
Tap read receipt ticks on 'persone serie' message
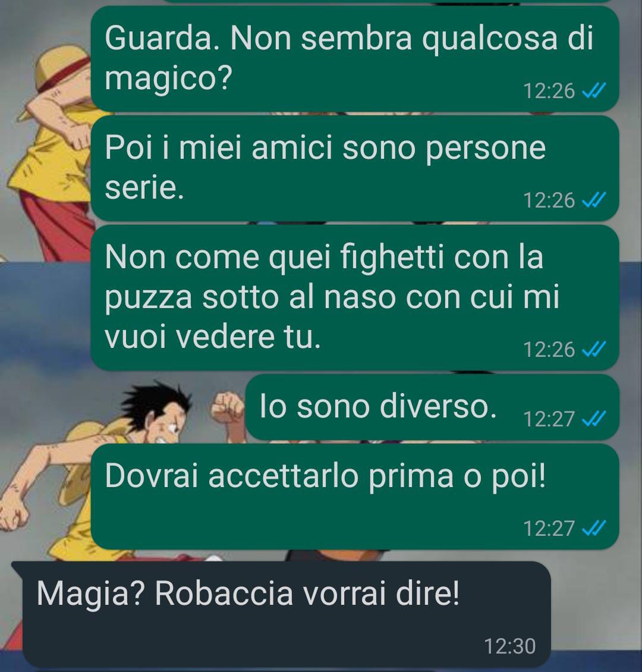(594, 200)
